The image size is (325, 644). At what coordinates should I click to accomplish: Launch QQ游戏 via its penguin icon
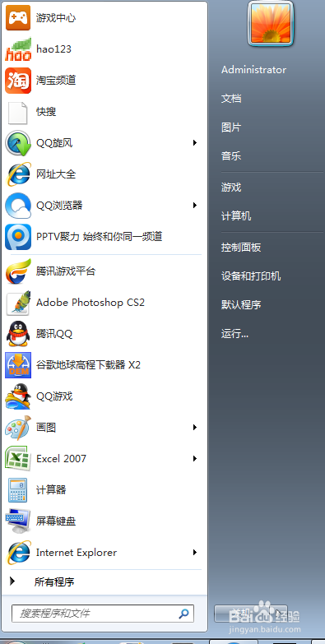coord(18,396)
